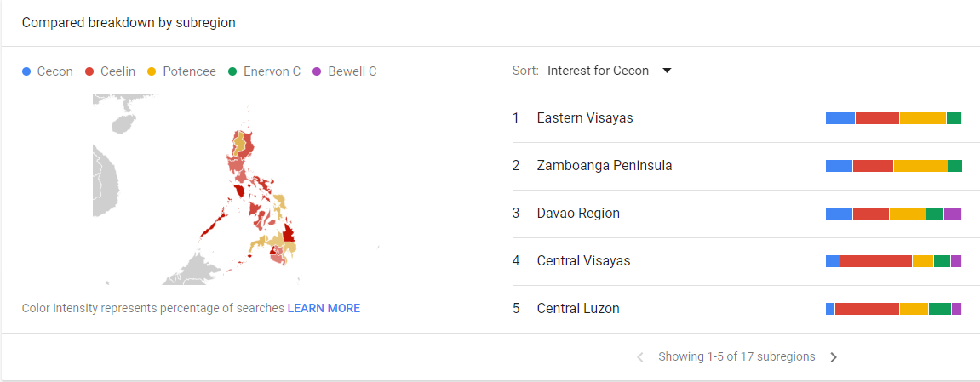Select Interest for Cecon sort option
Image resolution: width=980 pixels, height=382 pixels.
coord(598,71)
